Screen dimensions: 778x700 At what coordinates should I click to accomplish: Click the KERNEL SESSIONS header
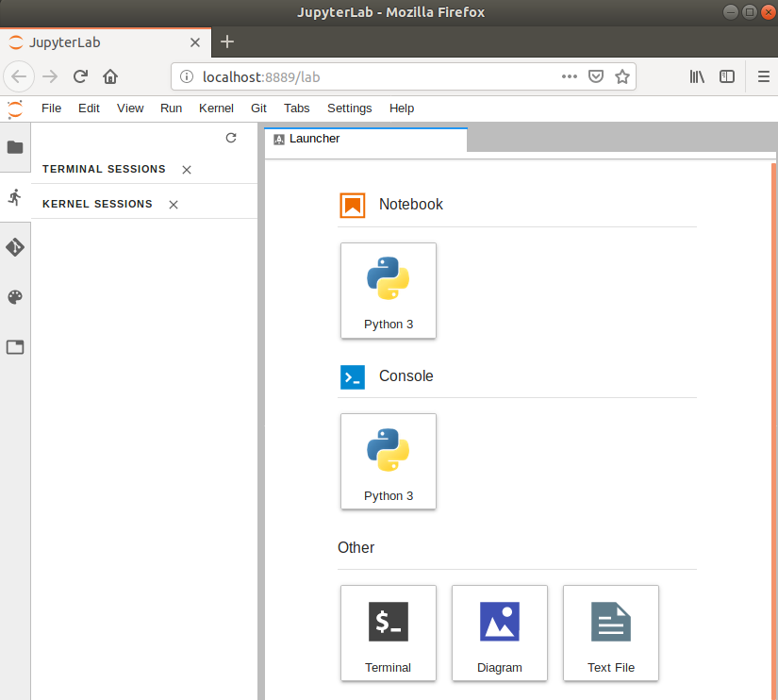pyautogui.click(x=97, y=204)
